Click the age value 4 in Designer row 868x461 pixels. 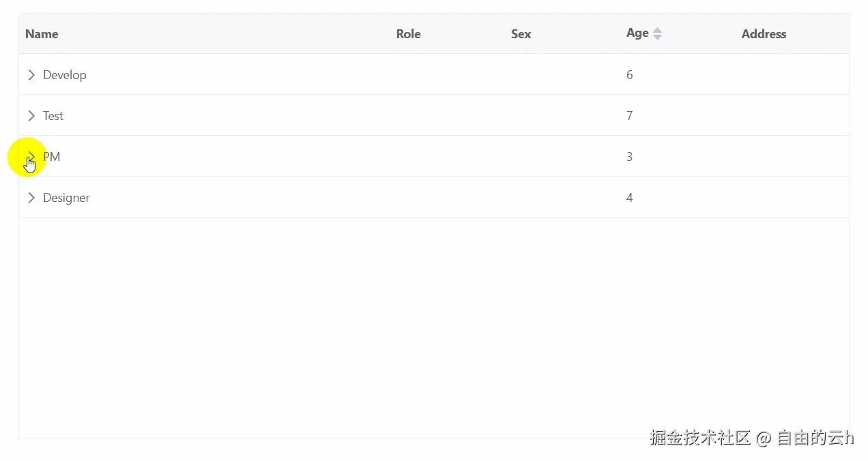coord(629,198)
